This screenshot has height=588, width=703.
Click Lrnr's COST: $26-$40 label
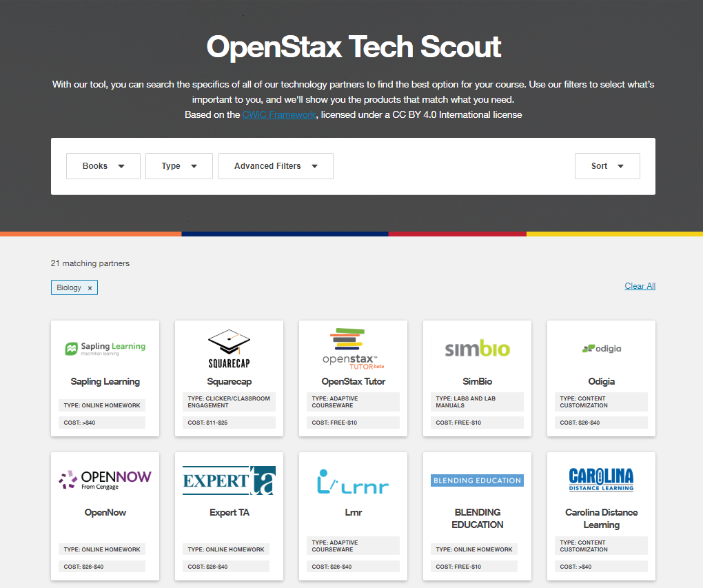[354, 567]
